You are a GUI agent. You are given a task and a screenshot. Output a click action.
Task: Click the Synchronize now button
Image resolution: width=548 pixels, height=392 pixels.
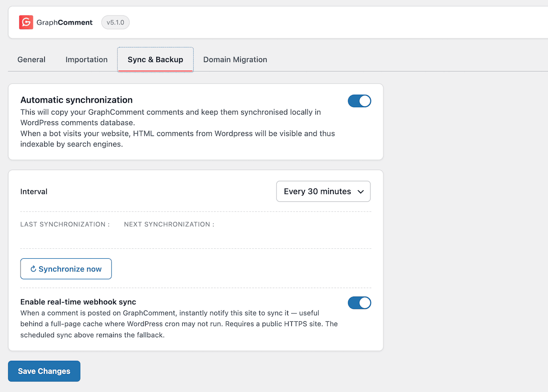[x=66, y=269]
